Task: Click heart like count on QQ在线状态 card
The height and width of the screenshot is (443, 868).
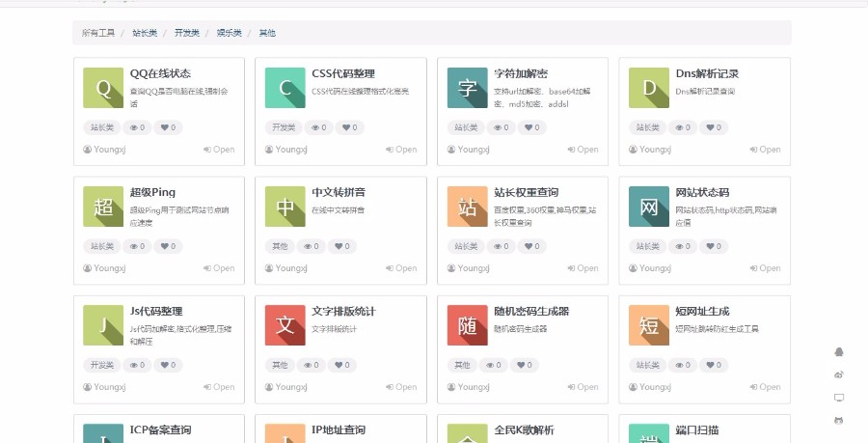Action: 168,127
